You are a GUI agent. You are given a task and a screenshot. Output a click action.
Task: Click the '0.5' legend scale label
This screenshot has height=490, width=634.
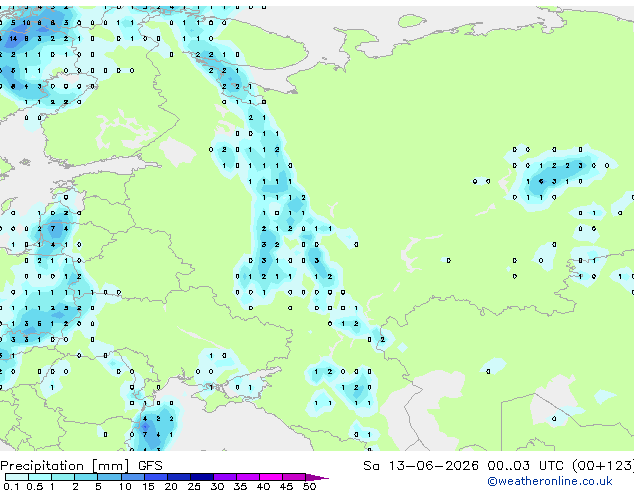(34, 486)
